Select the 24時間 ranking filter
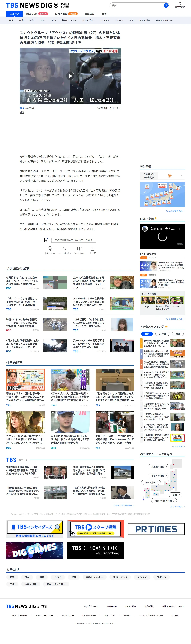Image resolution: width=191 pixels, height=644 pixels. coord(162,334)
